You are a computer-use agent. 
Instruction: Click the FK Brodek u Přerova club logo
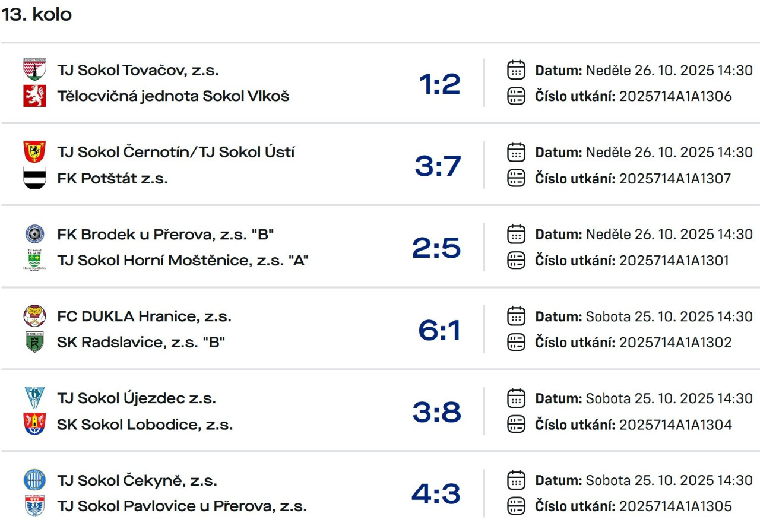click(34, 234)
